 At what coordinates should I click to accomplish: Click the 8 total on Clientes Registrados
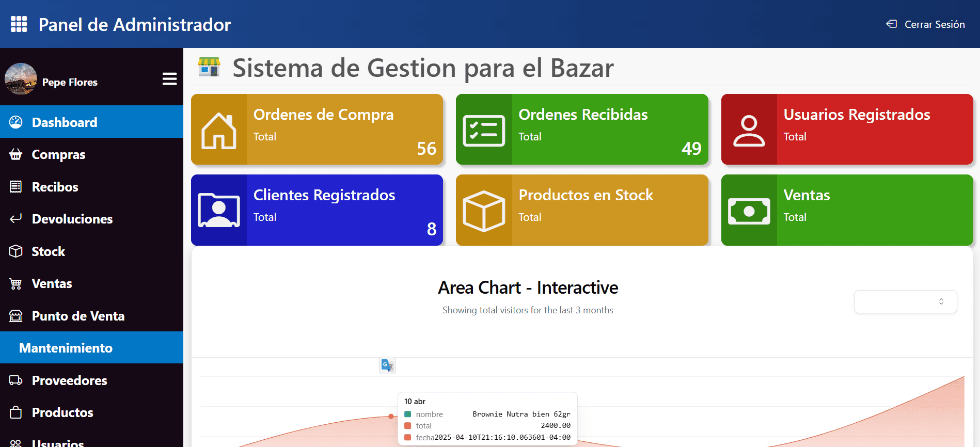pyautogui.click(x=432, y=229)
